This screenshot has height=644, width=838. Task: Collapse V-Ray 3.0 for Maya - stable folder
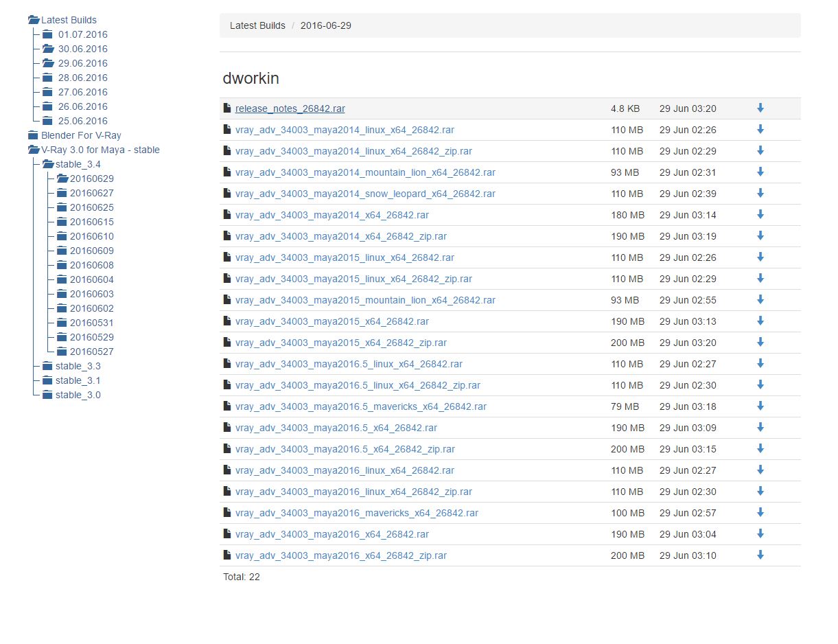pyautogui.click(x=34, y=150)
